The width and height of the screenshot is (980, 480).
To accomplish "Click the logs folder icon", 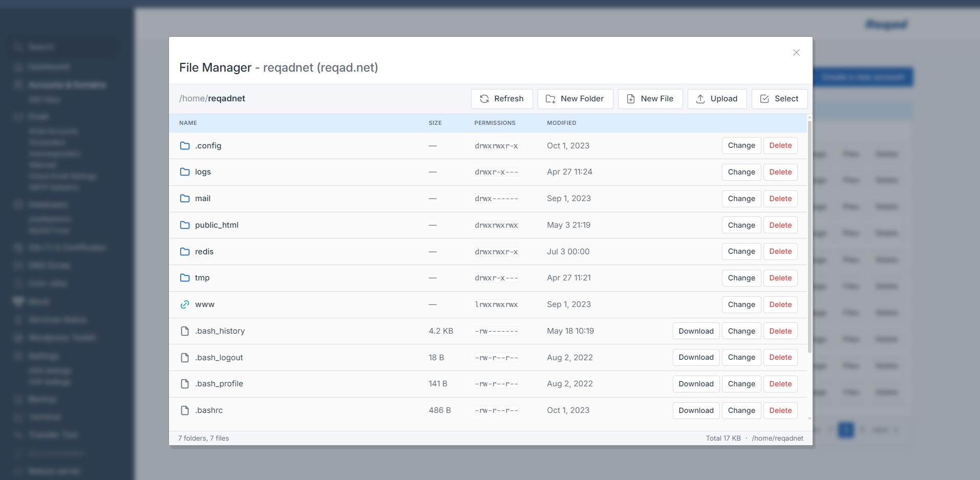I will (x=185, y=172).
